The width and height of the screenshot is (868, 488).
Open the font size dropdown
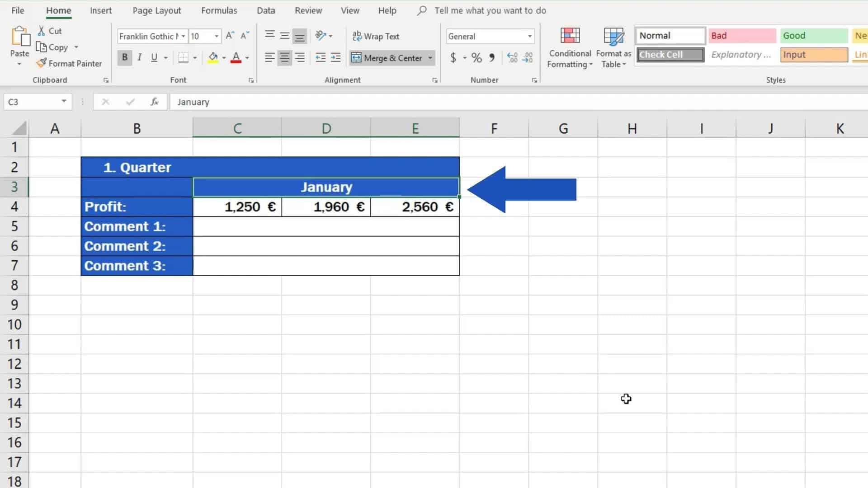[x=216, y=36]
